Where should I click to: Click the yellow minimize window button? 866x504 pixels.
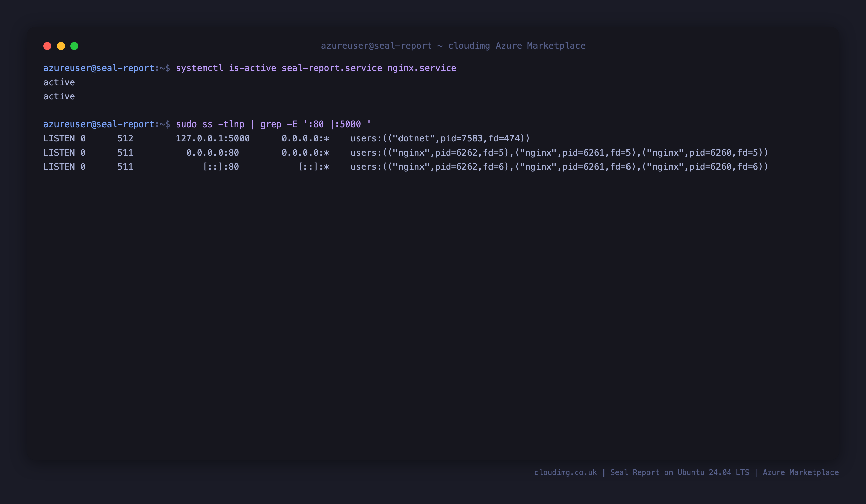tap(61, 46)
